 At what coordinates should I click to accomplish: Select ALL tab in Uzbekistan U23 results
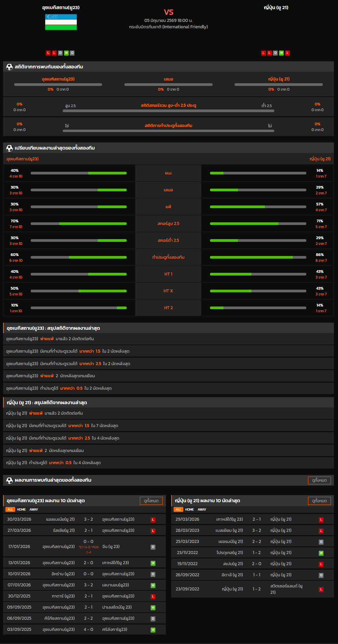10,510
